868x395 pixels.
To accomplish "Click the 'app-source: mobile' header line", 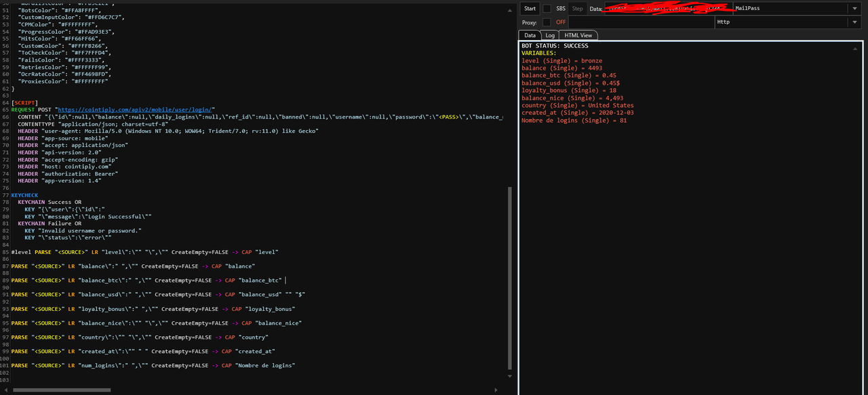I will pos(62,138).
